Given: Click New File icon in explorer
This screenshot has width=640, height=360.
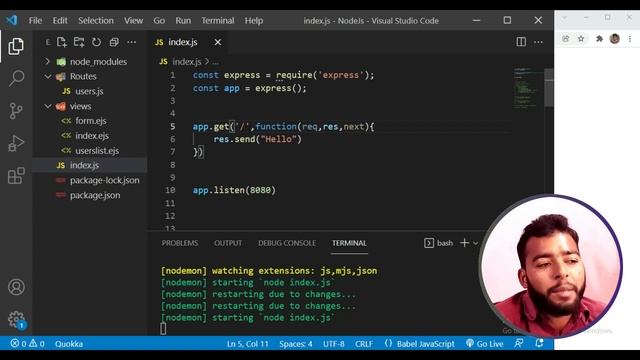Looking at the screenshot, I should (x=62, y=42).
